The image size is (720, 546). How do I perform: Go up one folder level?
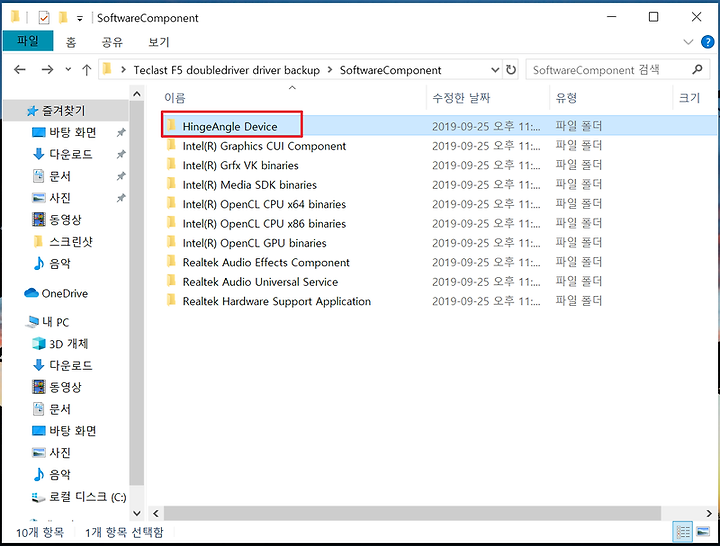(86, 70)
